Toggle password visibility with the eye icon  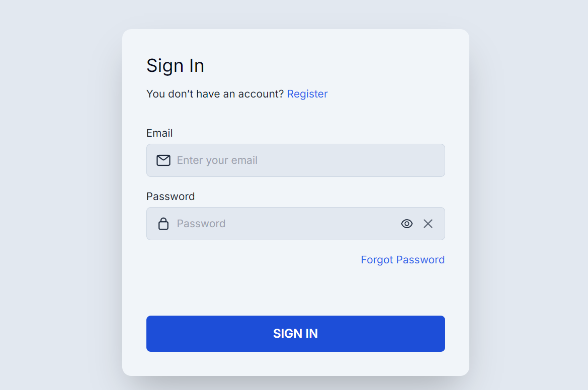point(407,224)
